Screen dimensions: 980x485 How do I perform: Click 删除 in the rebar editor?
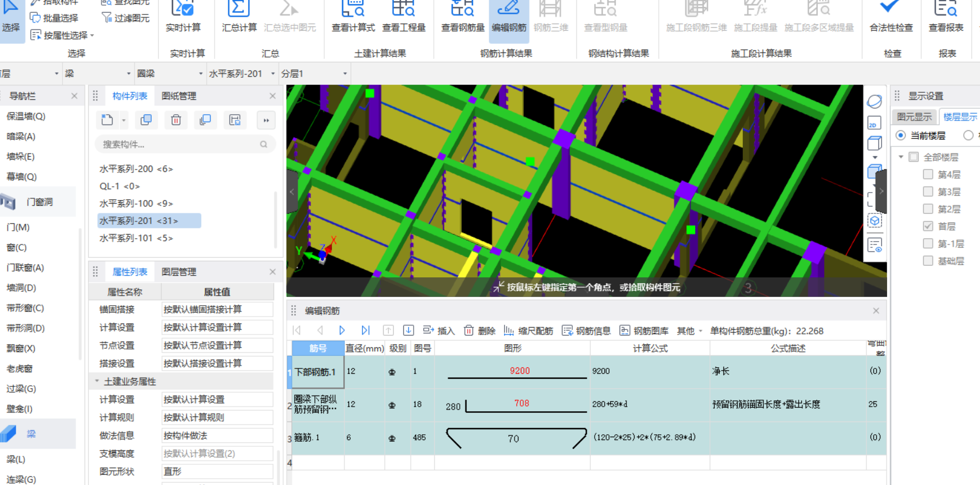point(480,330)
